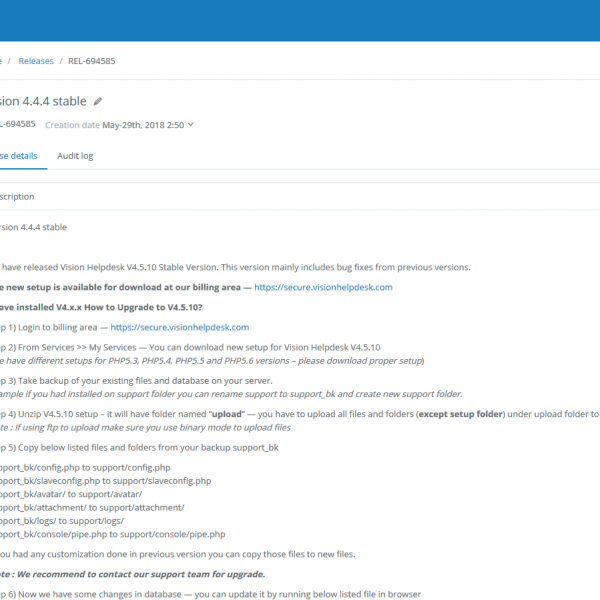This screenshot has width=600, height=600.
Task: Click the step 3 'Take backup' line
Action: [136, 381]
